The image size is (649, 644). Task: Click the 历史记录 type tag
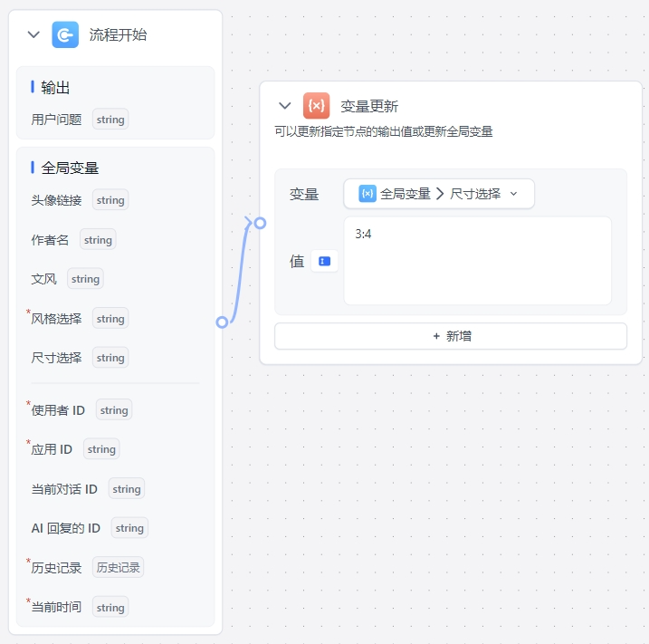[x=118, y=567]
